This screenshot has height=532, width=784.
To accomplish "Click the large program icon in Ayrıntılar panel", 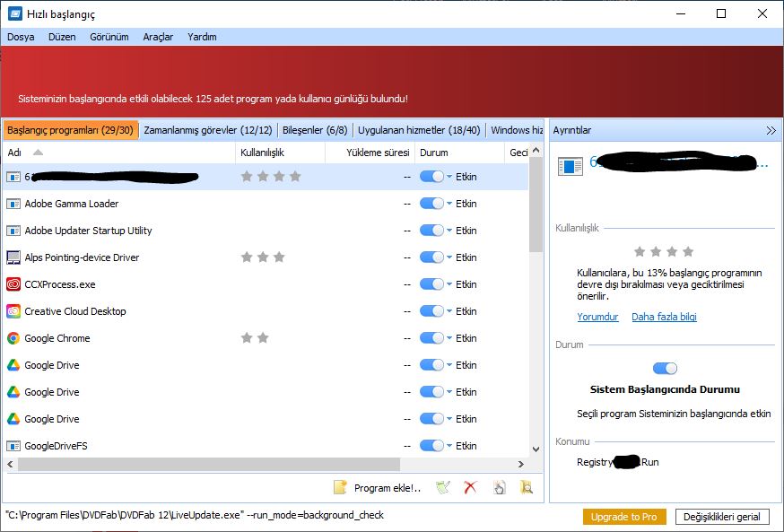I will (570, 166).
